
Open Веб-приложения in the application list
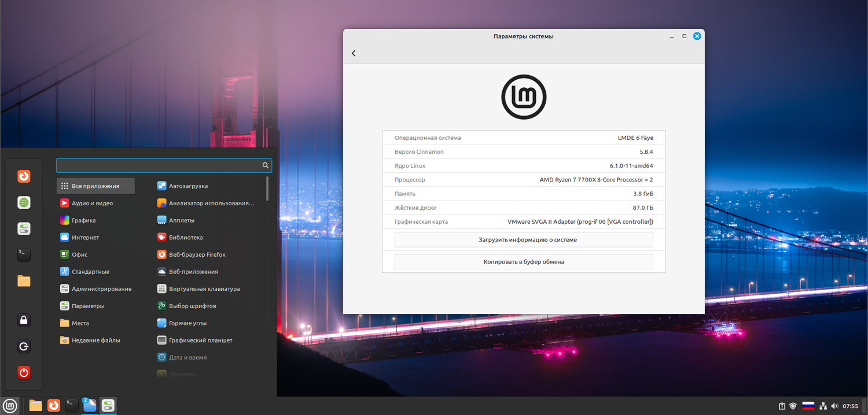205,272
